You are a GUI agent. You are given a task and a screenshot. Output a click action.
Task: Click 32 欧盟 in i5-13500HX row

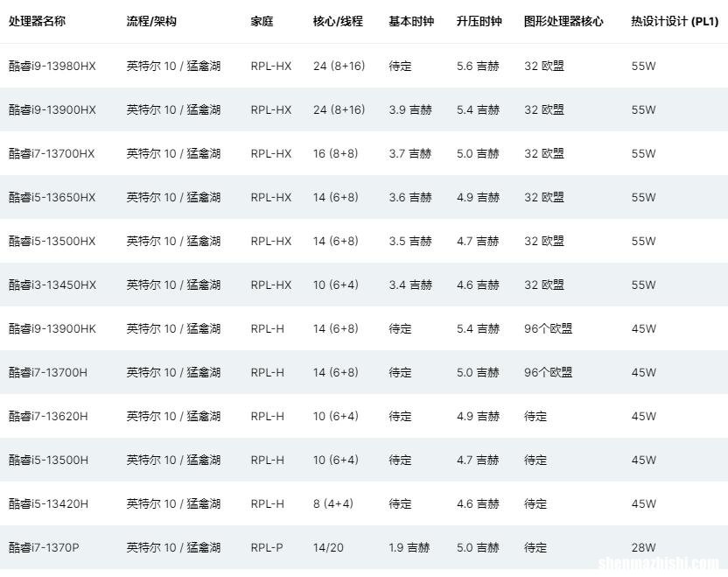(x=543, y=241)
